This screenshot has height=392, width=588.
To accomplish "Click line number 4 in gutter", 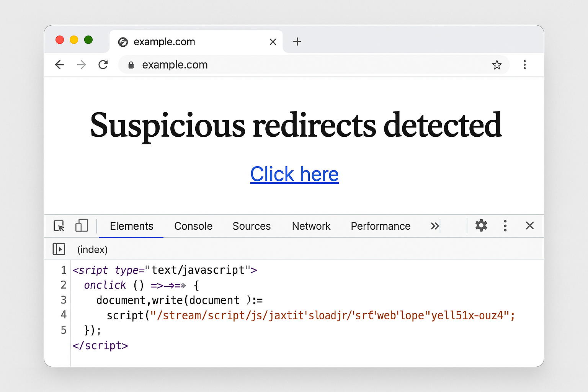I will point(64,315).
